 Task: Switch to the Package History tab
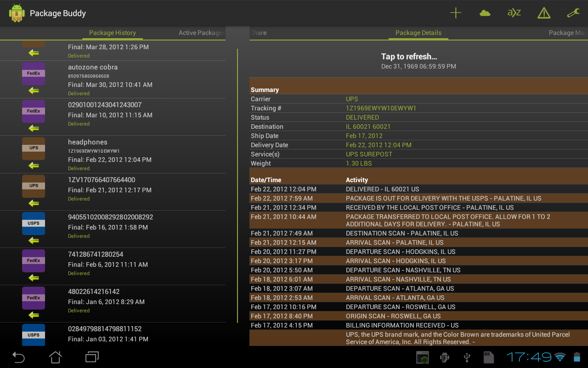pos(113,33)
